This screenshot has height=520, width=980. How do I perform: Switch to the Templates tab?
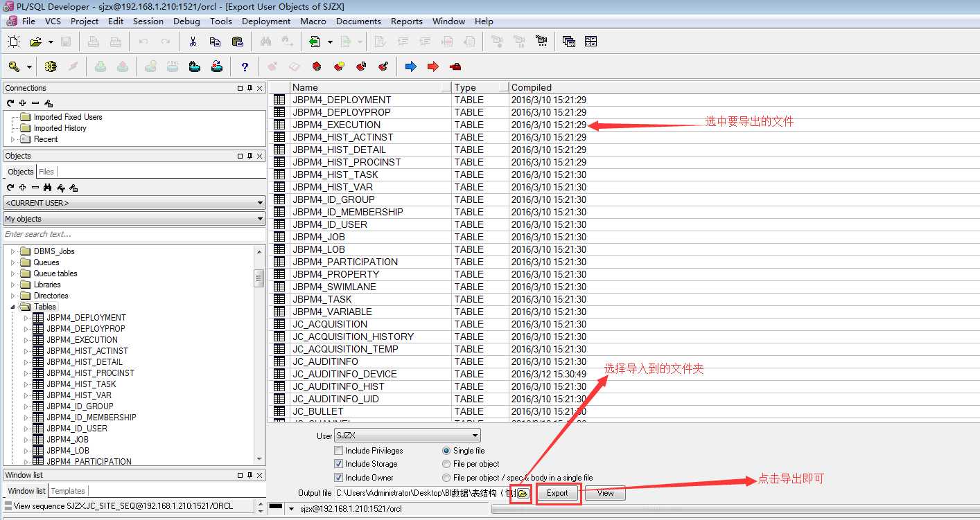[68, 491]
